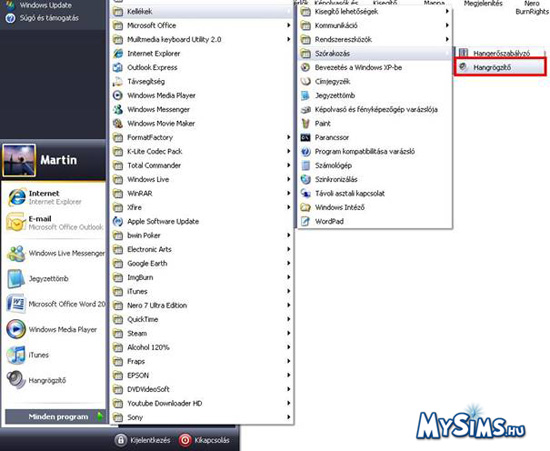
Task: Open Internet Explorer icon in programs list
Action: (x=118, y=53)
